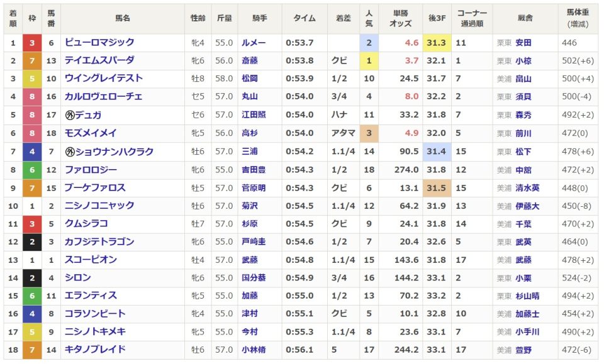Screen dimensions: 604x364
Task: Select trainer 安田 link
Action: tap(523, 43)
